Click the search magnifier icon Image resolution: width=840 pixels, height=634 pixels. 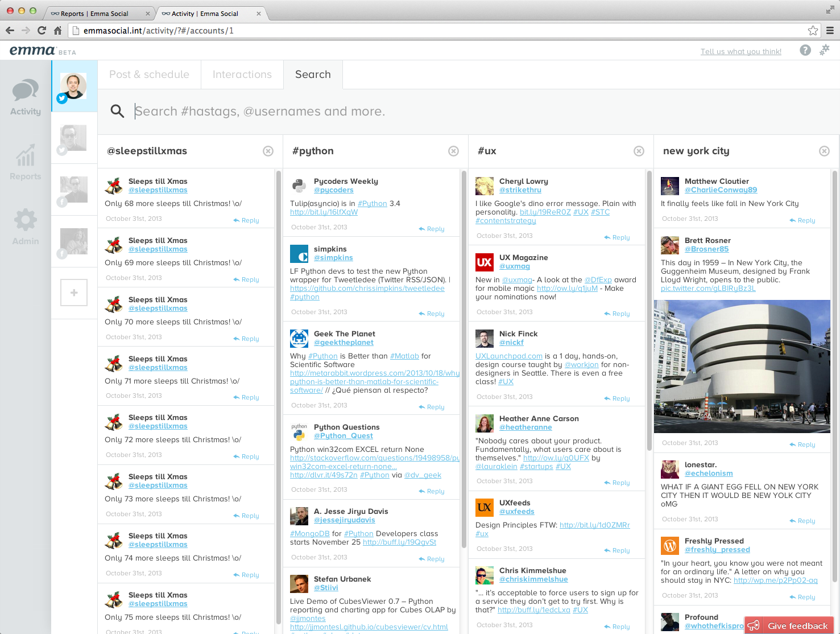tap(117, 111)
